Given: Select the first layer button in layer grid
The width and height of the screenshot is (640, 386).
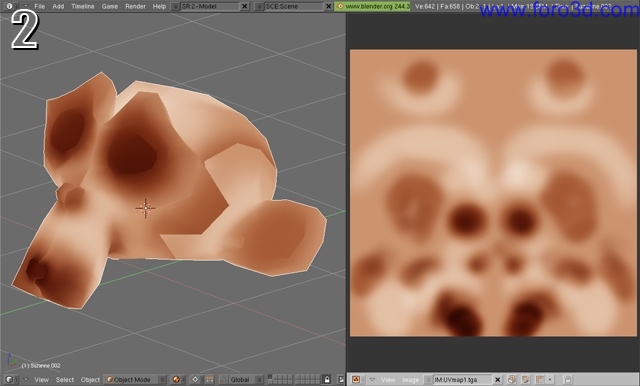Looking at the screenshot, I should click(270, 377).
